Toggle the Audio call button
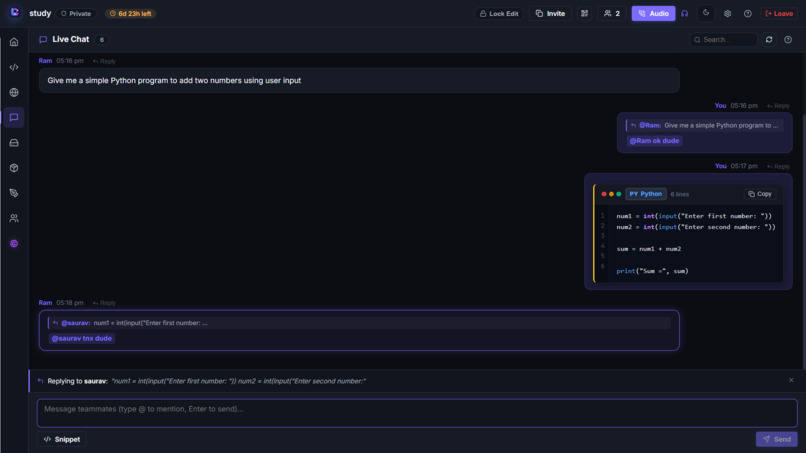The width and height of the screenshot is (806, 453). (x=653, y=14)
